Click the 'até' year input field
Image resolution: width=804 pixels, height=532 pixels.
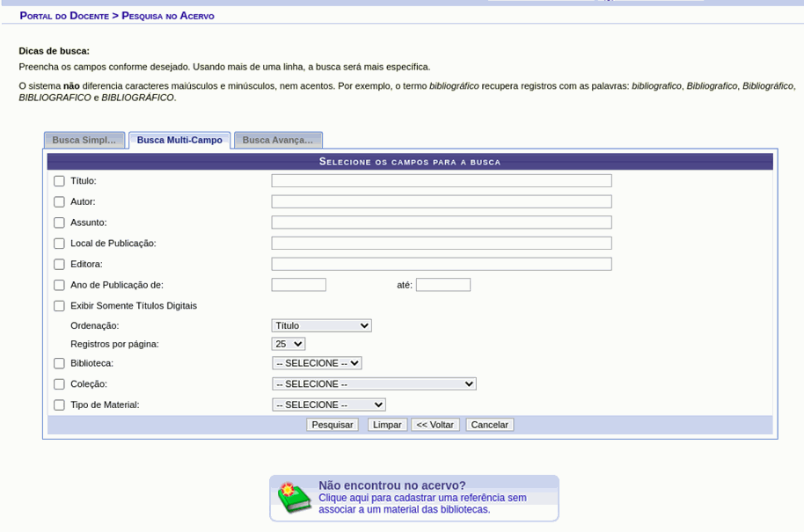coord(442,285)
